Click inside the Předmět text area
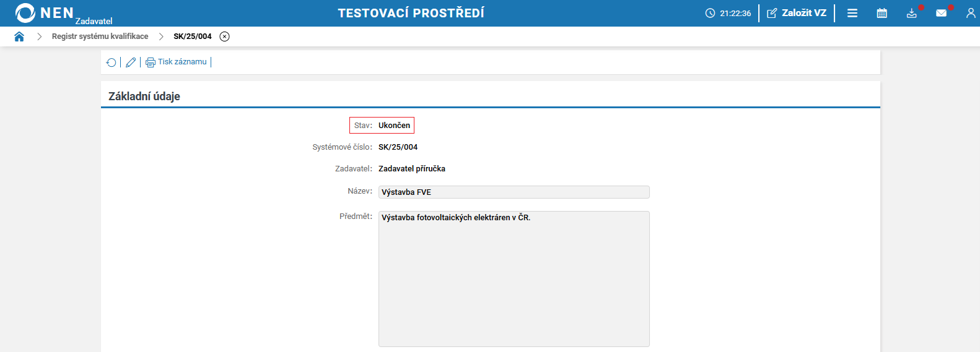980x352 pixels. [514, 278]
